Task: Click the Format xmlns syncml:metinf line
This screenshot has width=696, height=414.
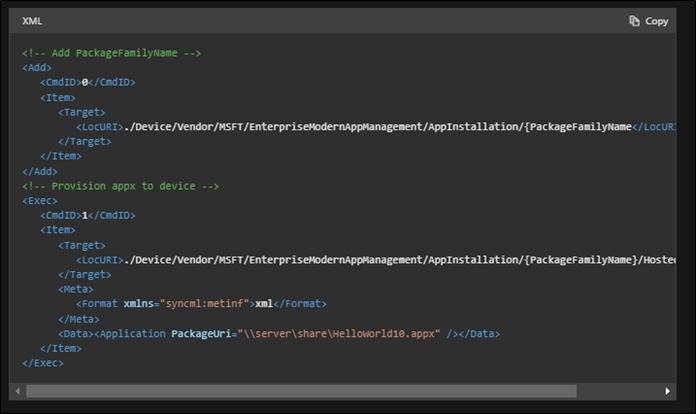Action: (x=201, y=304)
